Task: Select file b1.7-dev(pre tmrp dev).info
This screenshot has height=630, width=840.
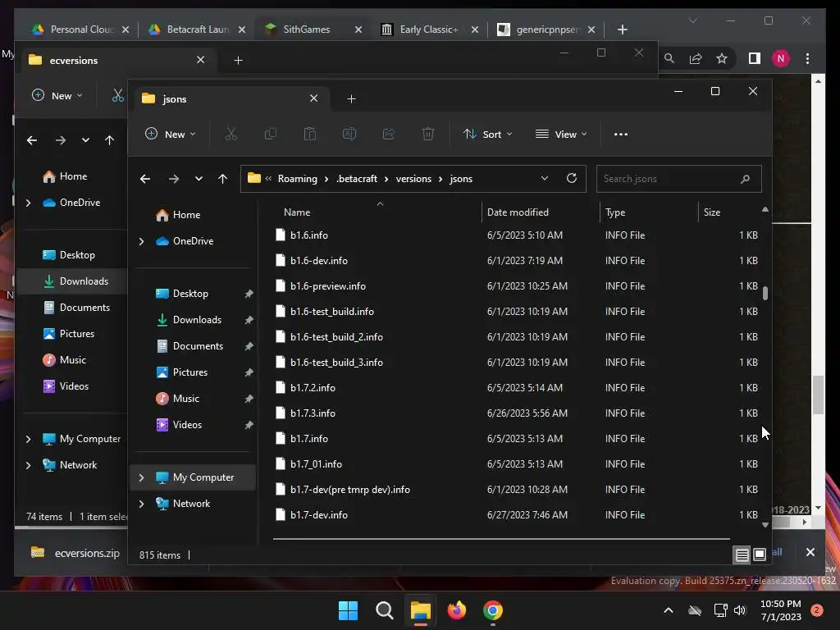Action: pos(350,490)
